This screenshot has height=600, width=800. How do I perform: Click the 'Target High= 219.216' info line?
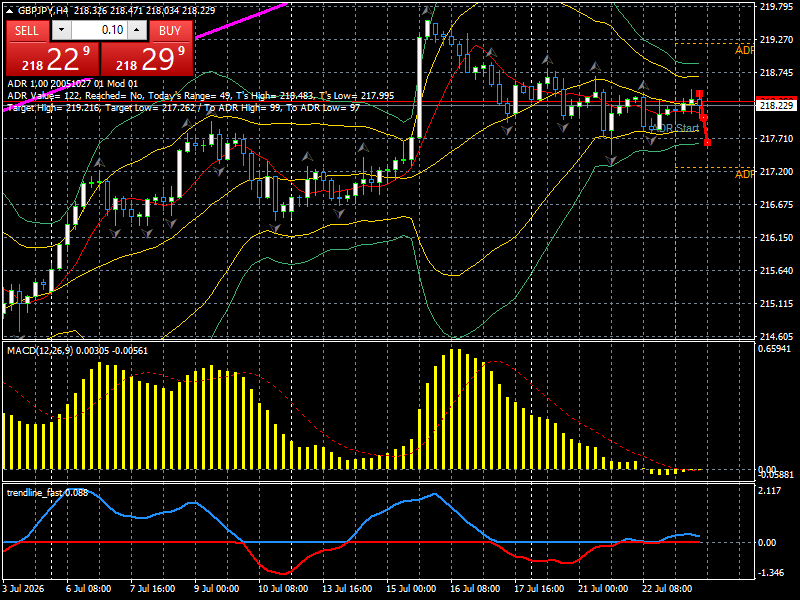pyautogui.click(x=184, y=108)
